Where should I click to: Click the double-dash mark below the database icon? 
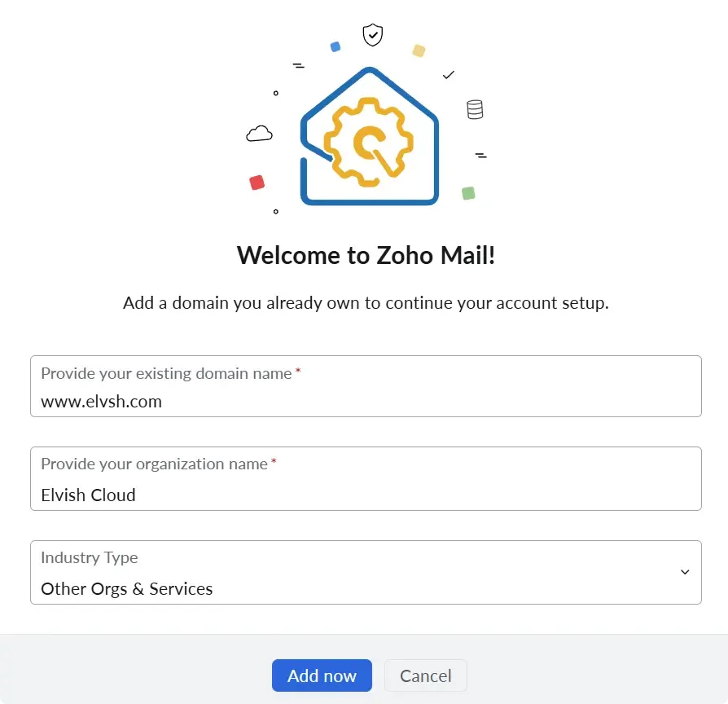coord(480,155)
